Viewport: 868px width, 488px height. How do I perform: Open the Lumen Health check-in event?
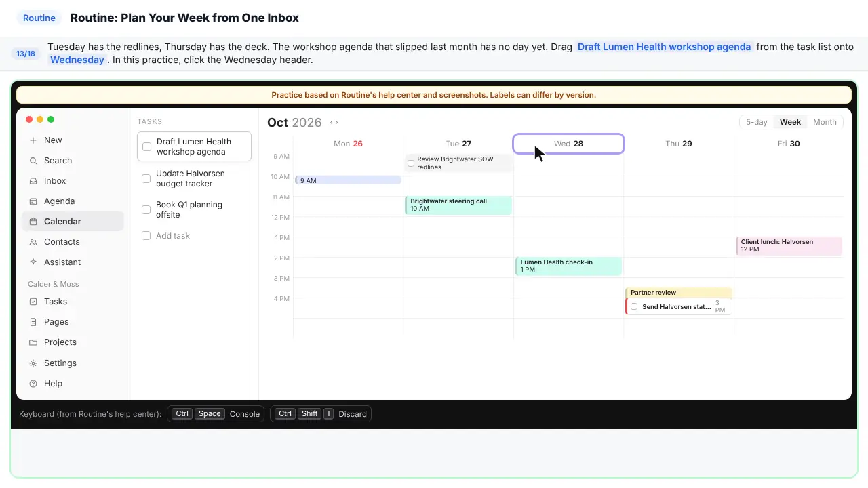point(568,266)
